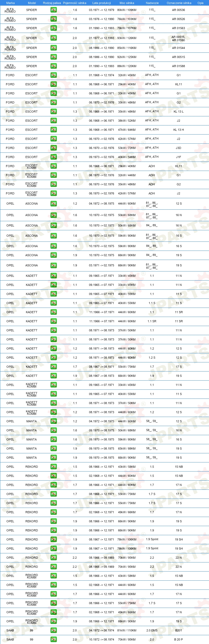
Task: Click the fuel icon for Escort J1F row
Action: coord(53,157)
